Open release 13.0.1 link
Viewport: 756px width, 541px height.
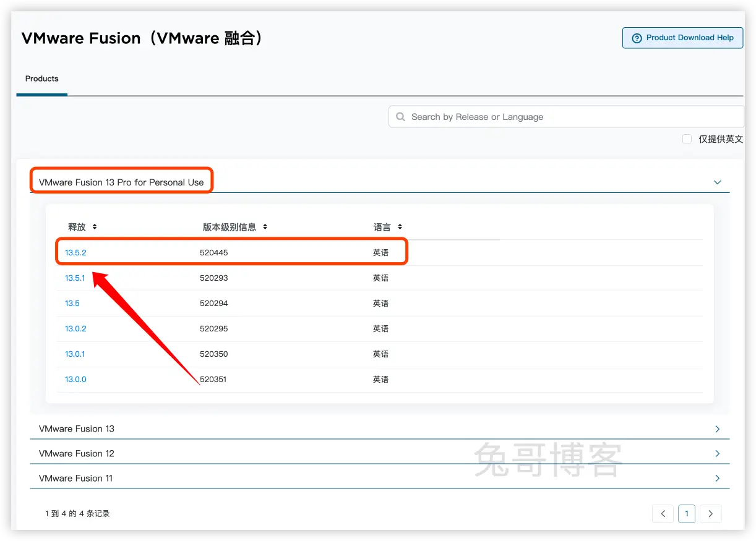pos(75,354)
